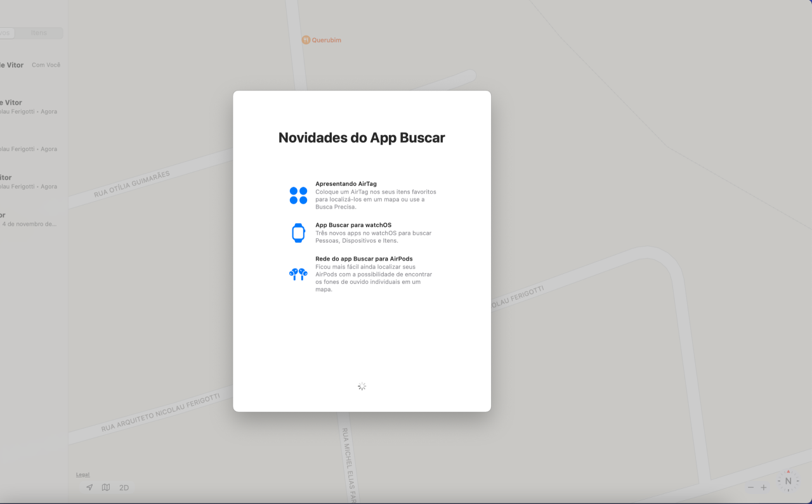Toggle the 2D map view
Viewport: 812px width, 504px height.
point(124,488)
